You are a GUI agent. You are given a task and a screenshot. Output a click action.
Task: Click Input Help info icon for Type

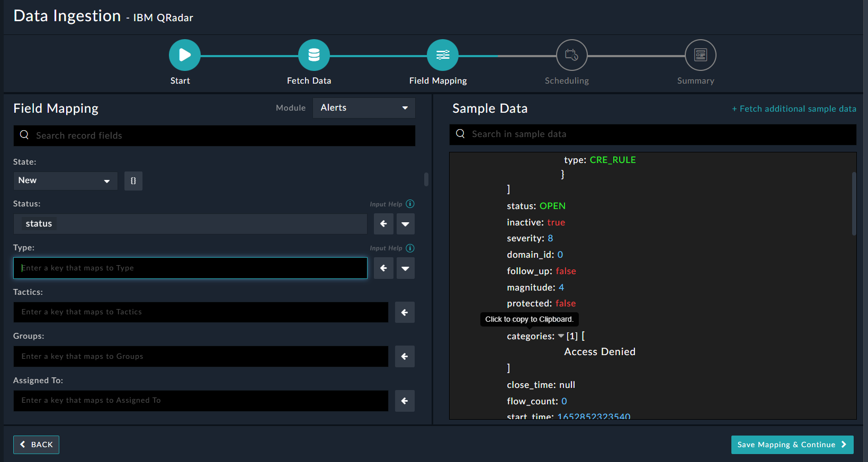tap(410, 248)
